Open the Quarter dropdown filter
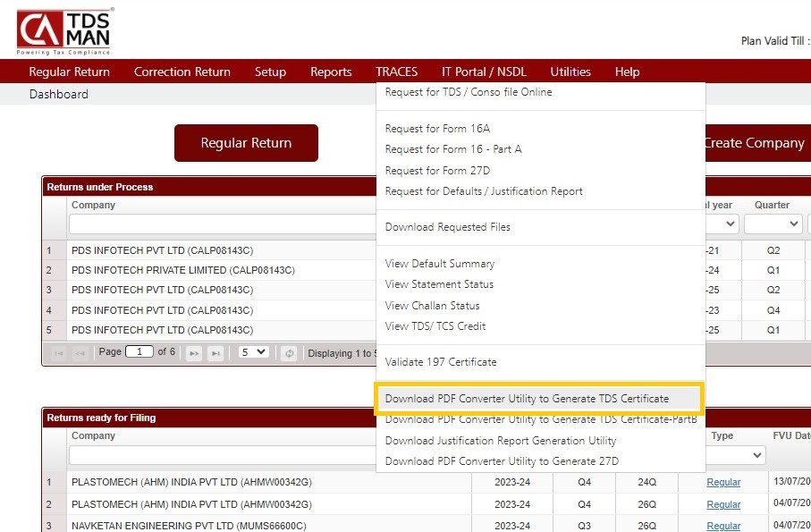811x532 pixels. 774,223
